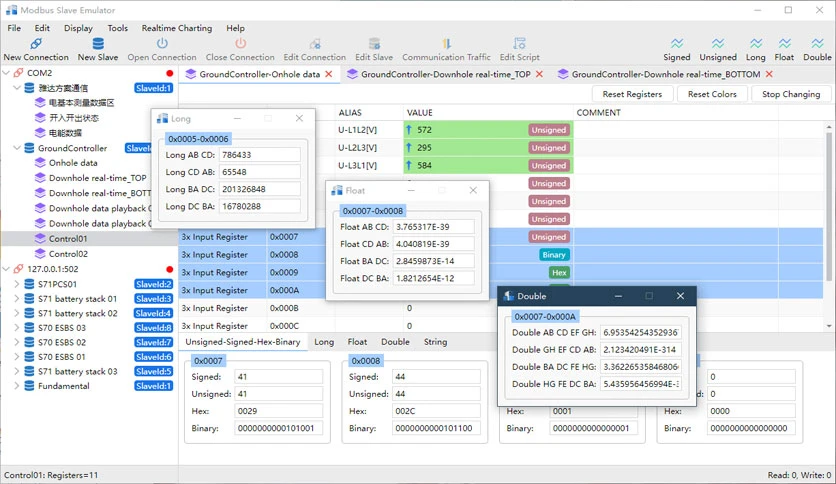
Task: Expand the S70 ESBS 02 node
Action: click(17, 342)
